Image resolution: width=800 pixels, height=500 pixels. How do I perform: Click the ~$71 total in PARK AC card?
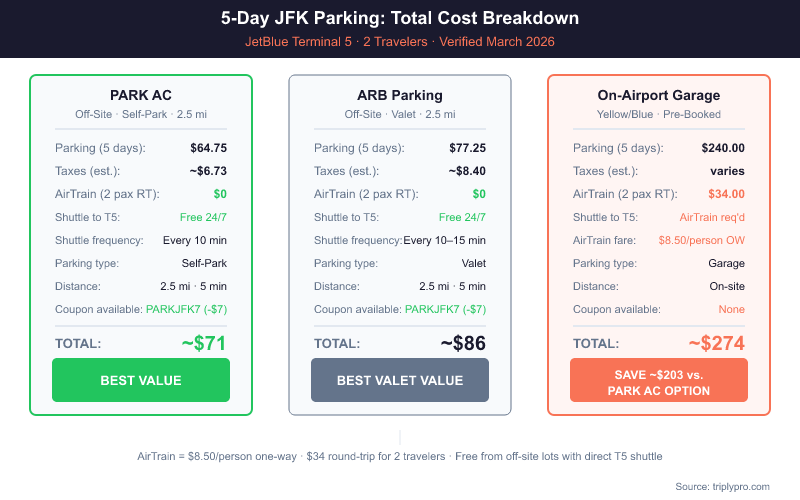point(204,343)
